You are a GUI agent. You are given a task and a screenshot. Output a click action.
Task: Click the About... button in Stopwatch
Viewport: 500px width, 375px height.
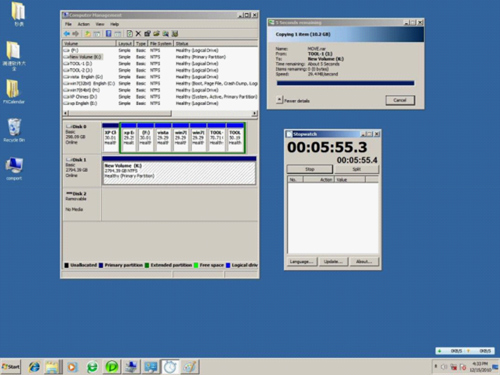(364, 262)
